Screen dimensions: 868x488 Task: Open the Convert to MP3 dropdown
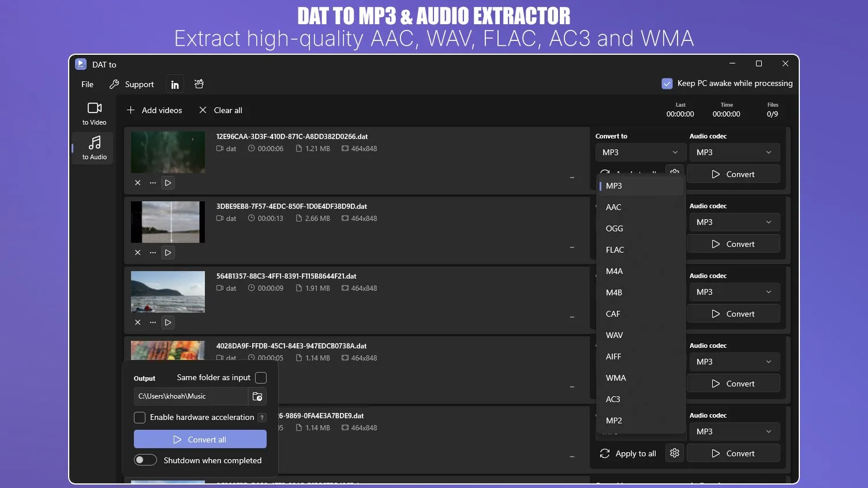point(641,152)
